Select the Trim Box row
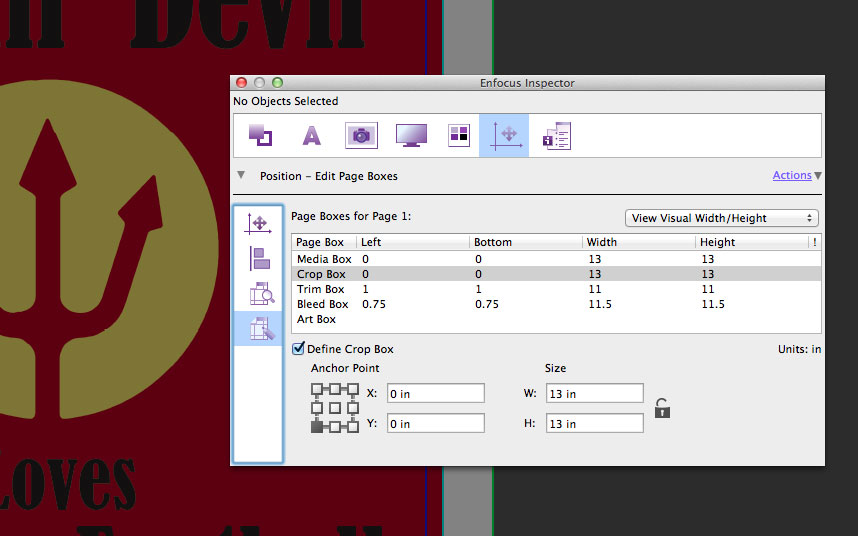 (556, 289)
